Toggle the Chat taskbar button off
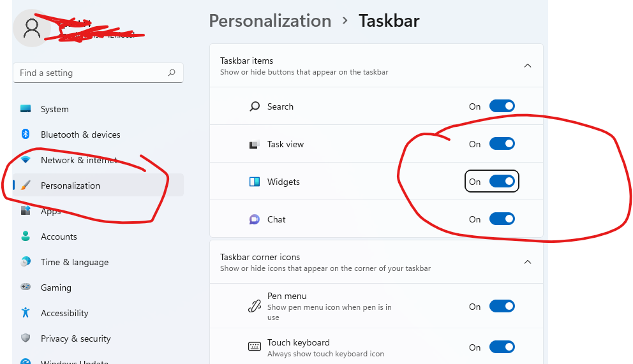This screenshot has width=633, height=364. coord(502,219)
